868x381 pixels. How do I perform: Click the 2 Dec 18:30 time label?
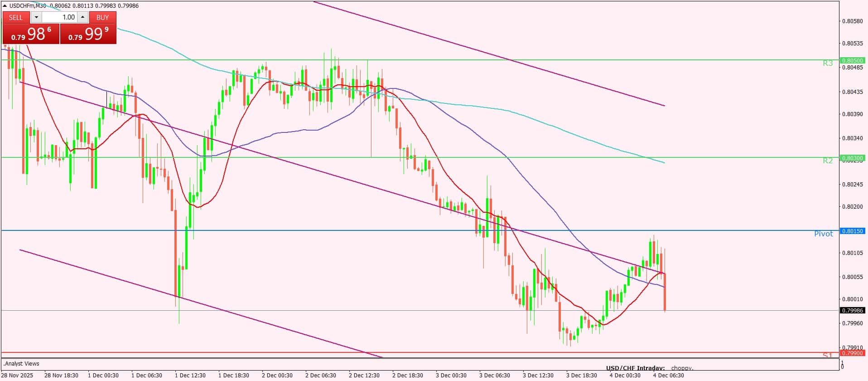[x=408, y=376]
